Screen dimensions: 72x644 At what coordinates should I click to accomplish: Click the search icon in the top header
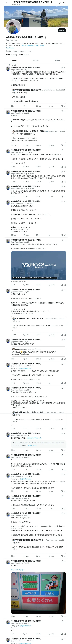pyautogui.click(x=64, y=3)
